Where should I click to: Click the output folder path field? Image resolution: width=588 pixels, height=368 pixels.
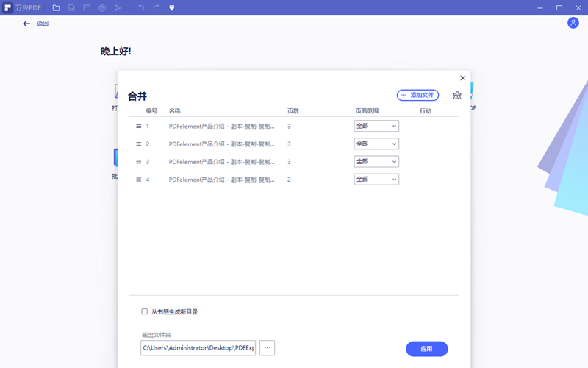(198, 347)
